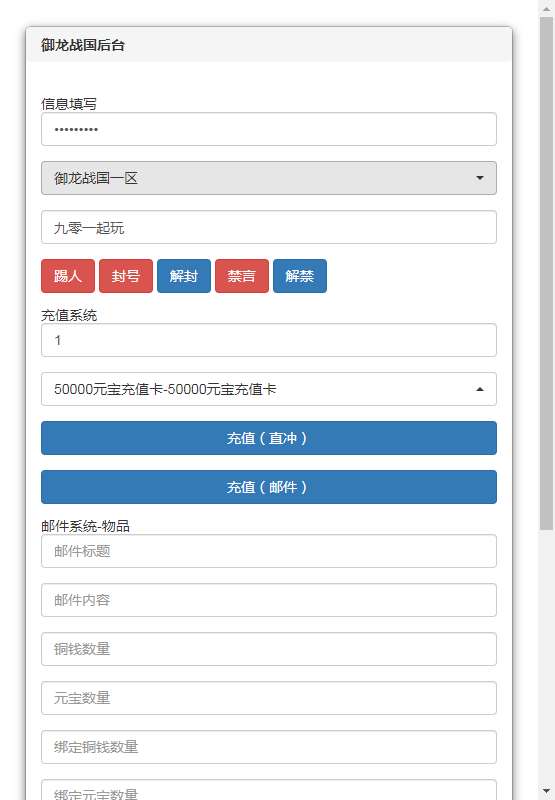Click the 元宝数量 input field
This screenshot has width=555, height=800.
tap(268, 698)
